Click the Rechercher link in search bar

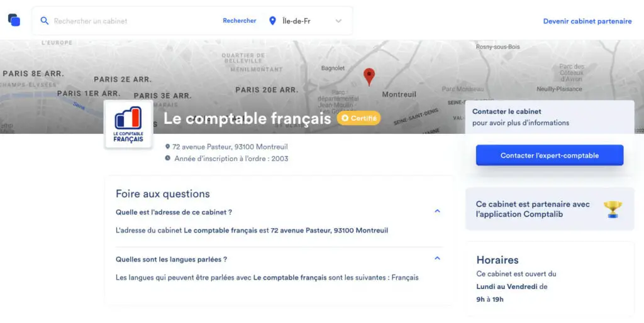tap(240, 21)
